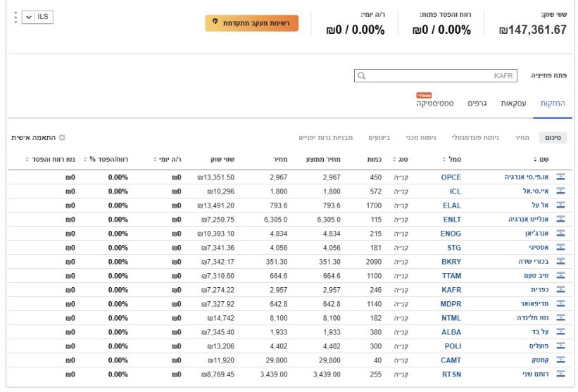The height and width of the screenshot is (392, 578).
Task: Select the תבניות נרות יפניים view
Action: tap(325, 138)
